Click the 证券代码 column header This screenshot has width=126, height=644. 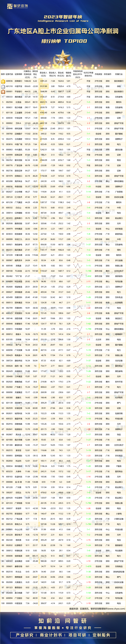(9, 74)
